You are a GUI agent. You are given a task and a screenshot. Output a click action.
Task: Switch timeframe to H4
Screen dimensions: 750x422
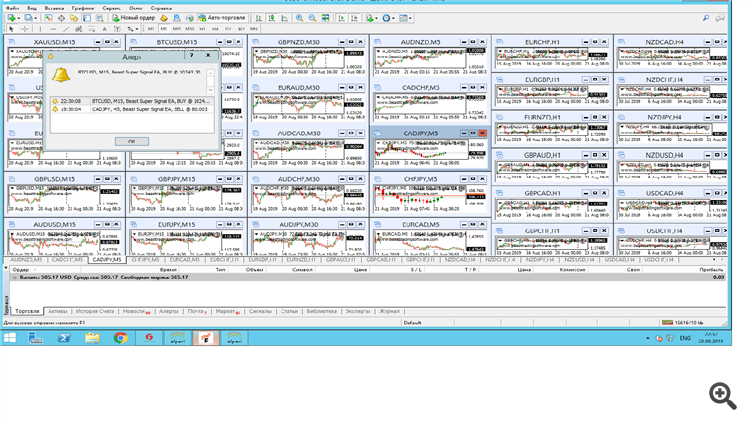pos(215,29)
